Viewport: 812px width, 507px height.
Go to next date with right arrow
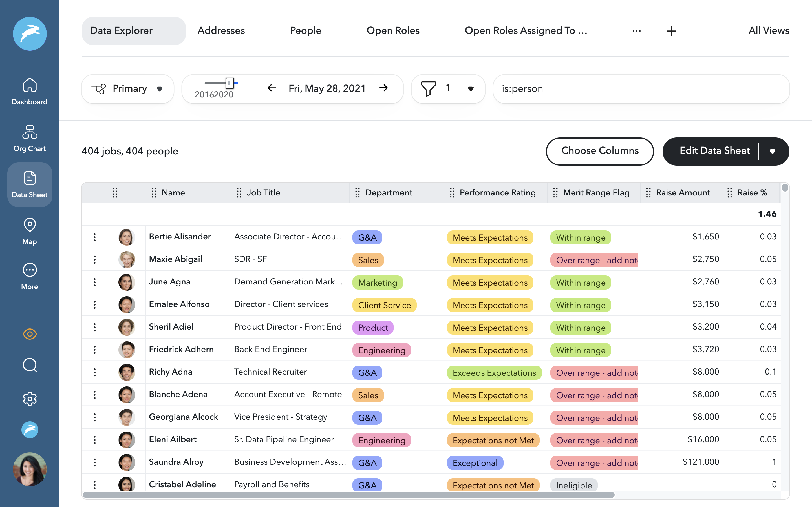pos(383,88)
